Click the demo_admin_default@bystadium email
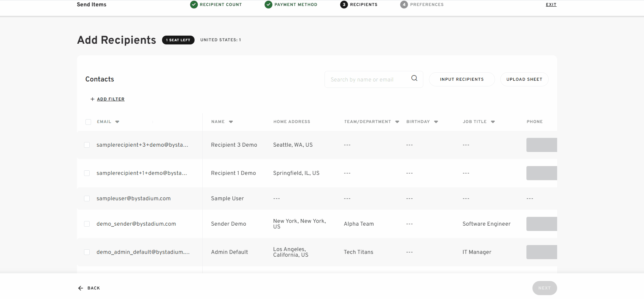The height and width of the screenshot is (299, 644). point(143,252)
